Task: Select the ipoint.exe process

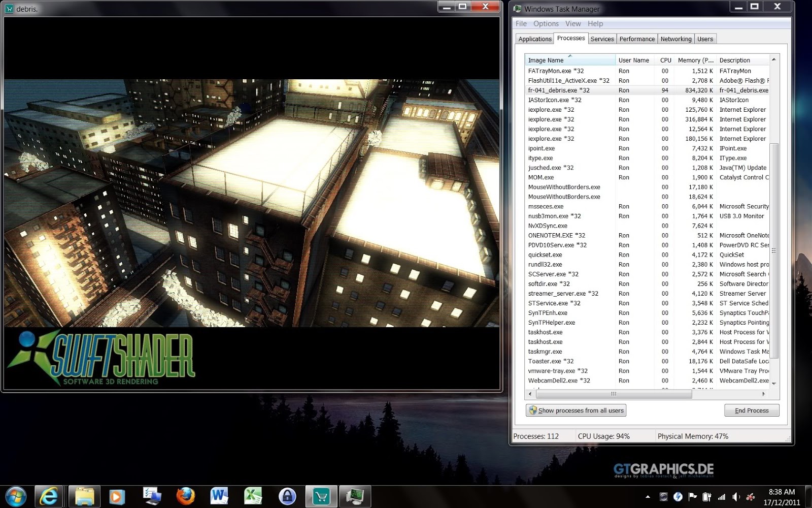Action: click(x=648, y=148)
